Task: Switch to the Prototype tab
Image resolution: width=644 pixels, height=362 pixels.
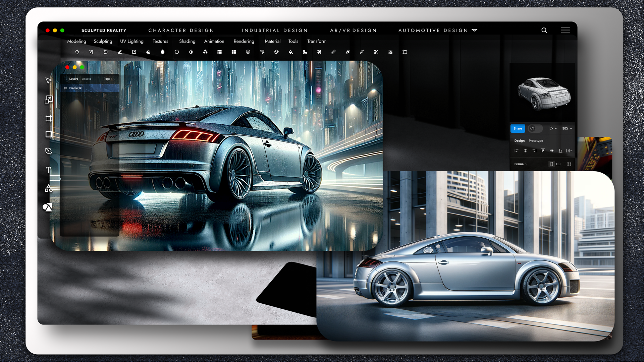Action: pos(536,141)
